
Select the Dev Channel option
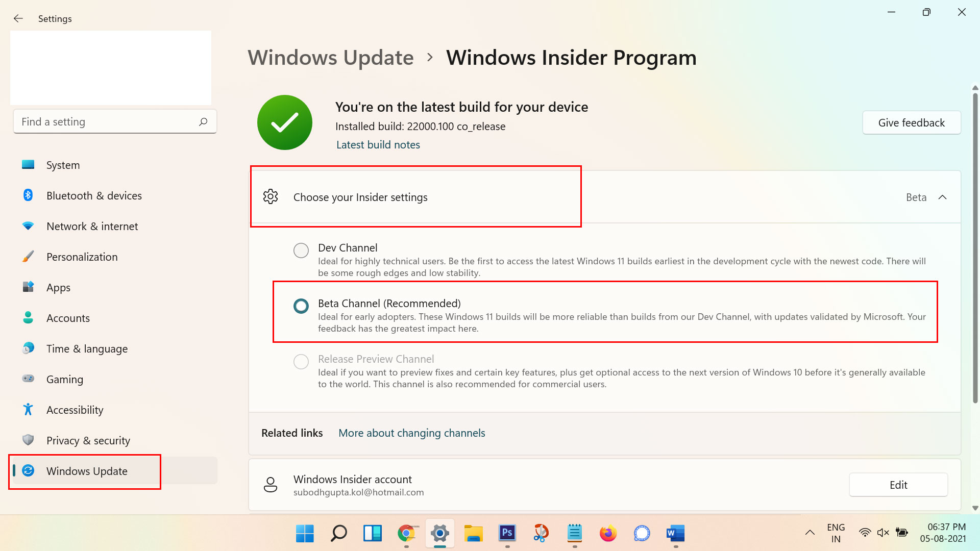pyautogui.click(x=301, y=250)
